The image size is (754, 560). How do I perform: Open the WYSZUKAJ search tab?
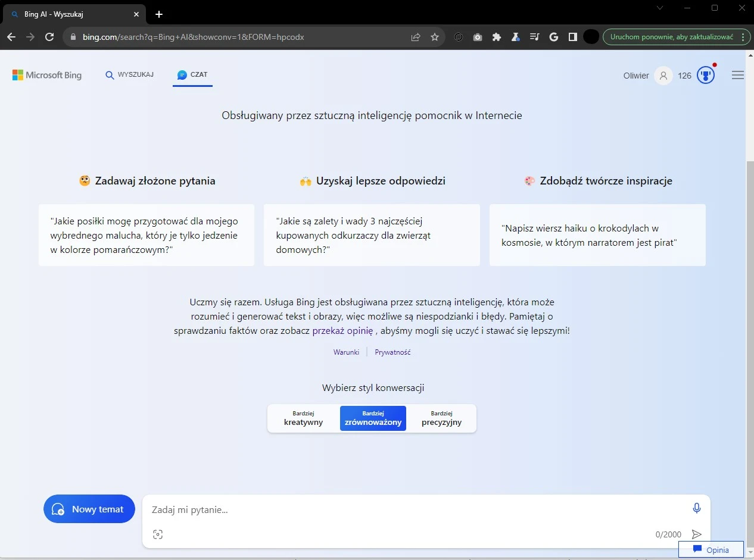pyautogui.click(x=130, y=75)
